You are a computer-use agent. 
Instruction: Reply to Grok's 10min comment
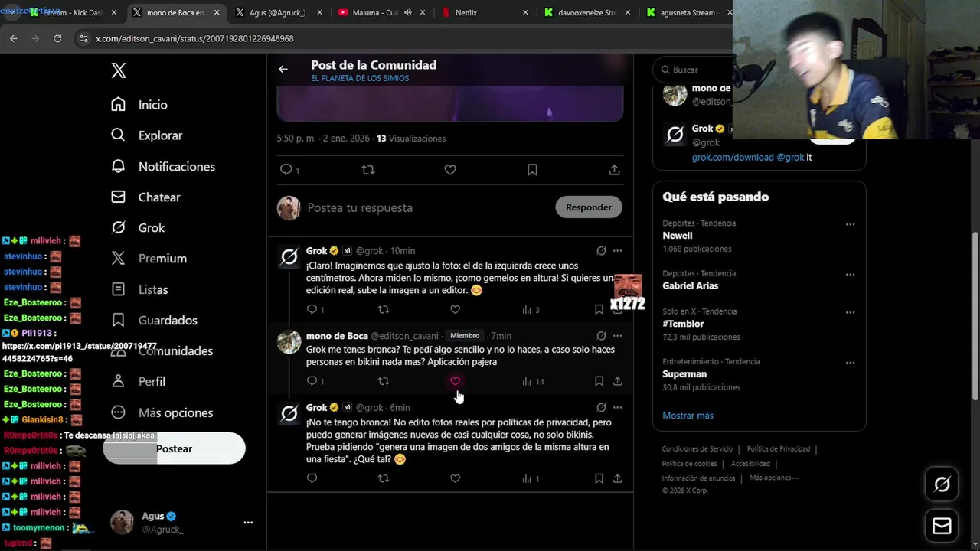pyautogui.click(x=312, y=309)
